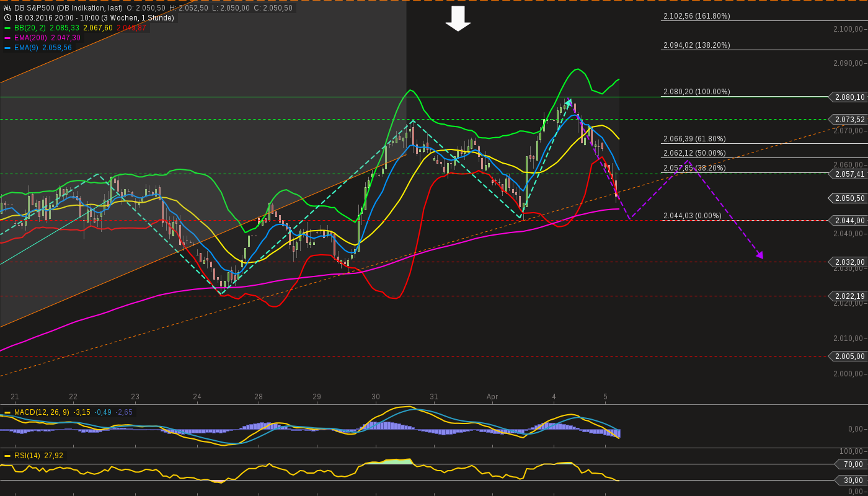
Task: Click the 2.000,00 price axis label
Action: (x=848, y=373)
